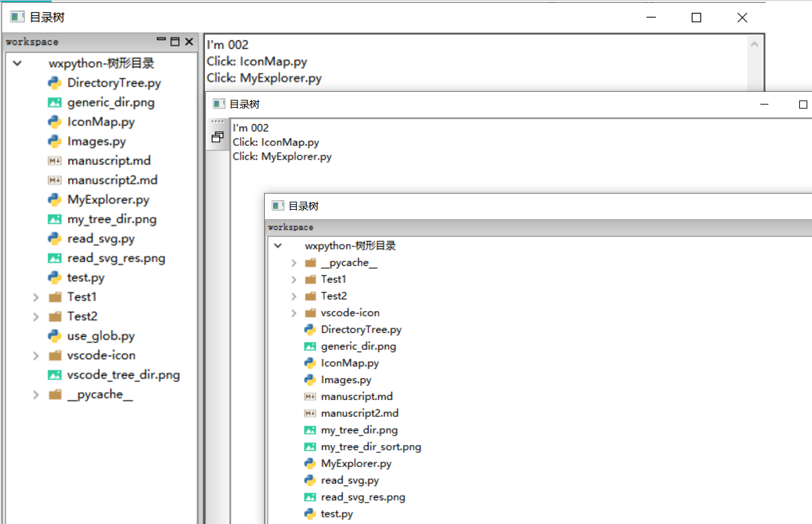Viewport: 812px width, 524px height.
Task: Click workspace caption of left pane
Action: 32,42
